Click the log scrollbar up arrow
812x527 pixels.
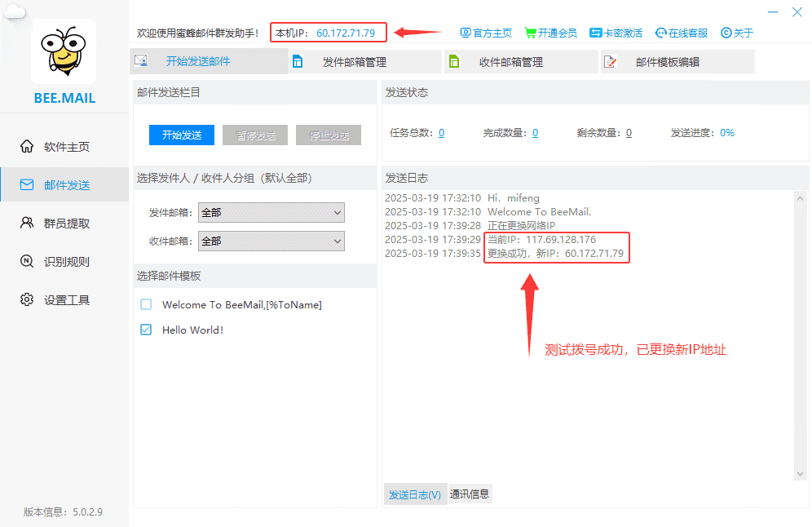tap(800, 198)
